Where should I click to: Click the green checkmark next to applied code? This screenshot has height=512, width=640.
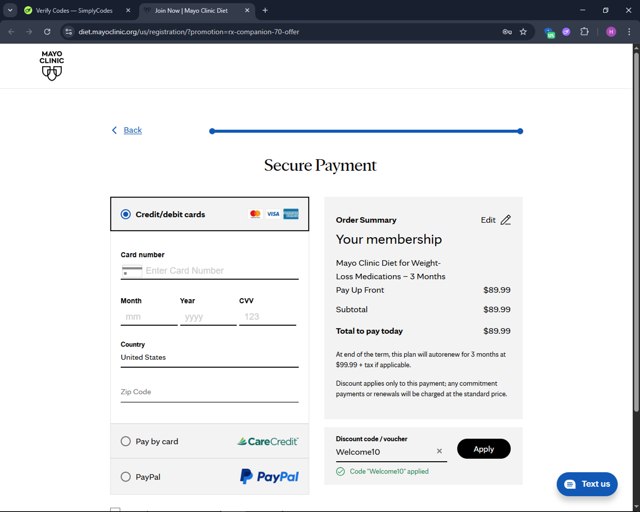point(340,472)
